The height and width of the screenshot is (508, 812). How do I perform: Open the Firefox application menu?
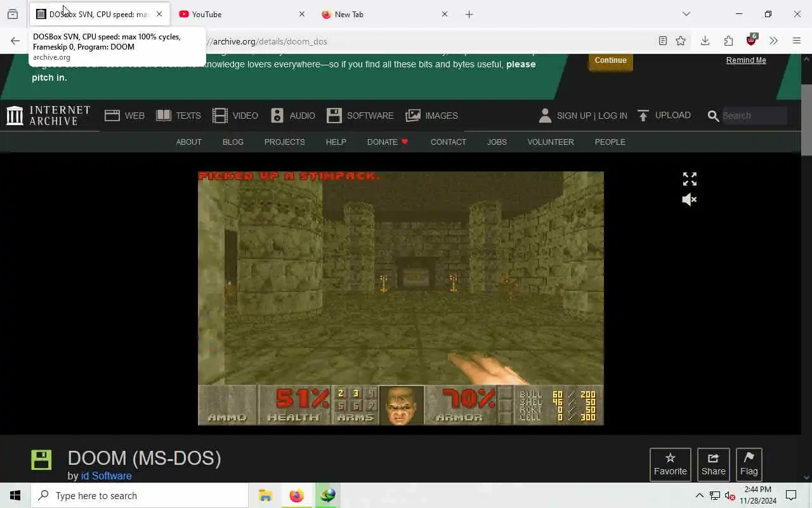[797, 41]
